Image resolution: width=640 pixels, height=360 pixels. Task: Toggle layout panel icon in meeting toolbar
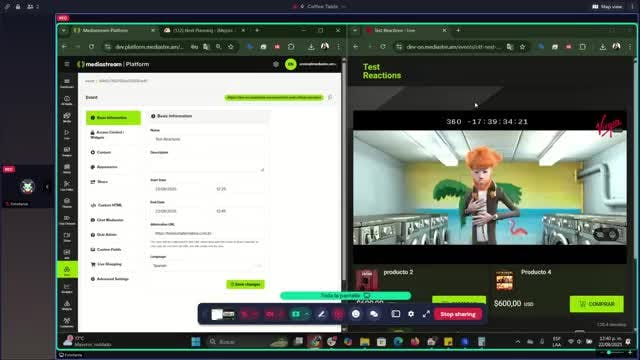click(x=396, y=314)
